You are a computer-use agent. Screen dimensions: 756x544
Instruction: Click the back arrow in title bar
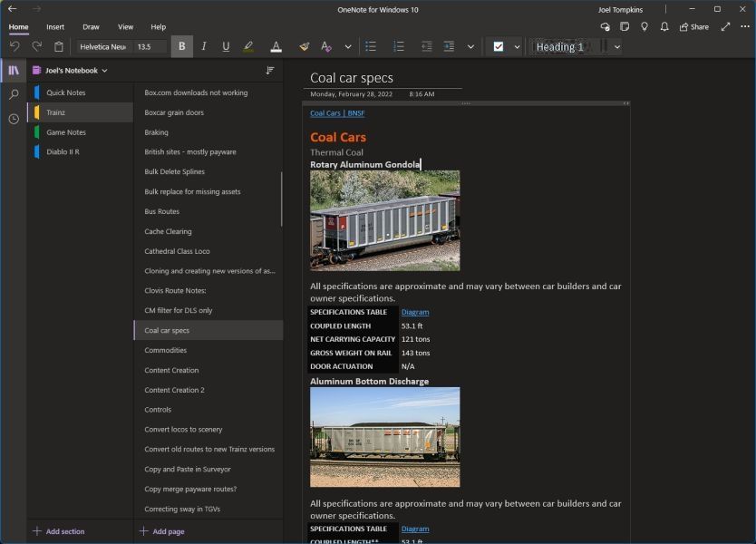click(12, 9)
